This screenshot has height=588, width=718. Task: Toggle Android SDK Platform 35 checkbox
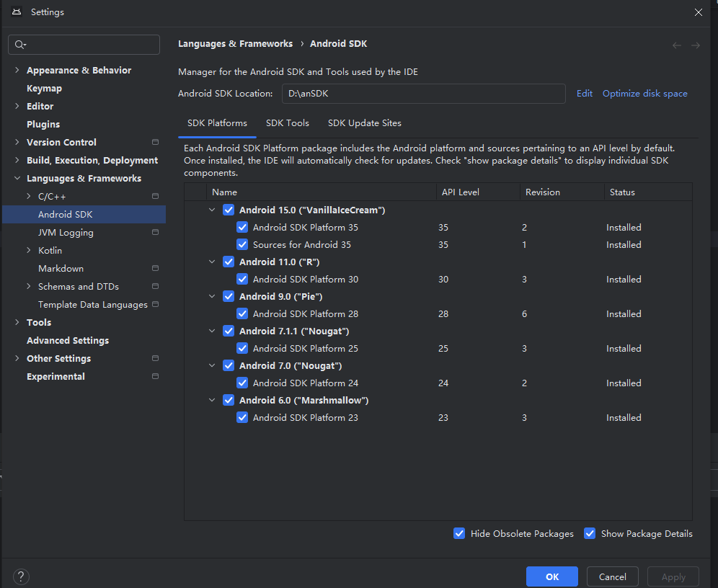(242, 228)
